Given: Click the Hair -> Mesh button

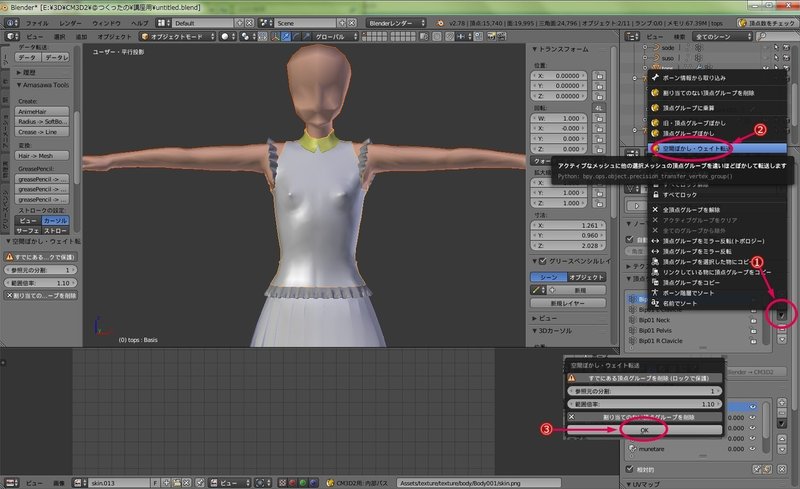Looking at the screenshot, I should (x=42, y=156).
